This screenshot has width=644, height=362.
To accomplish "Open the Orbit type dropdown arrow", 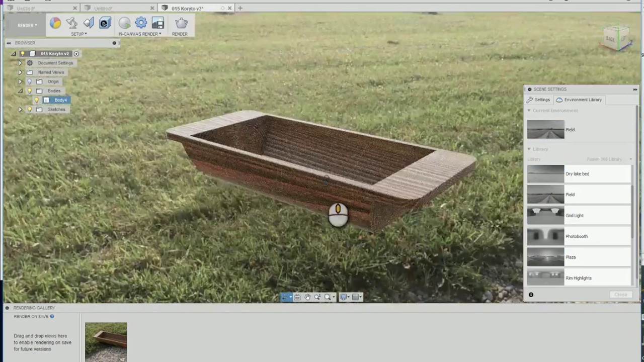I will coord(290,298).
